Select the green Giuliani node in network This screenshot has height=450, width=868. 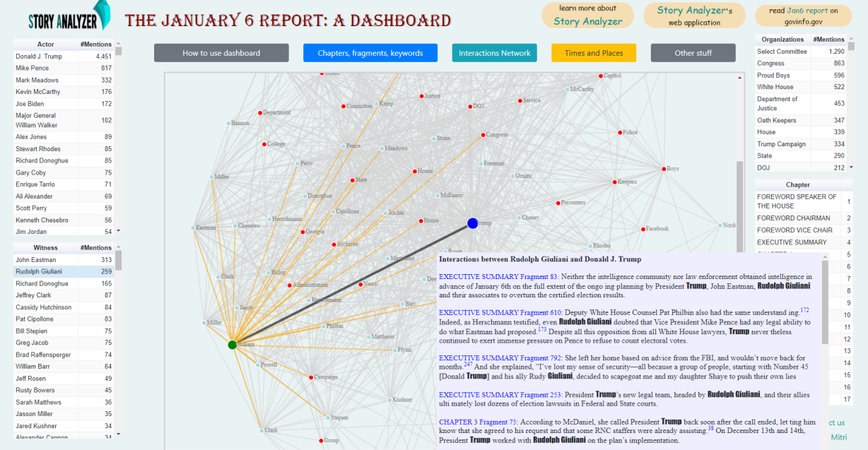(233, 345)
